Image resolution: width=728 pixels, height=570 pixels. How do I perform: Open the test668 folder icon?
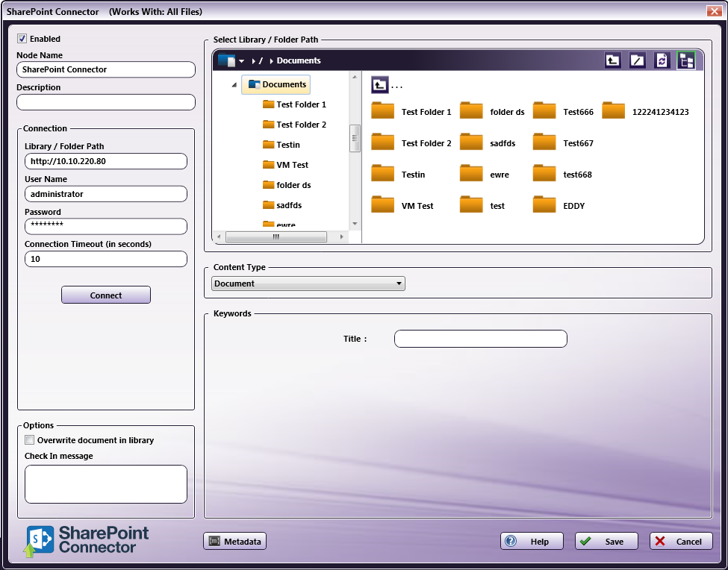(544, 175)
